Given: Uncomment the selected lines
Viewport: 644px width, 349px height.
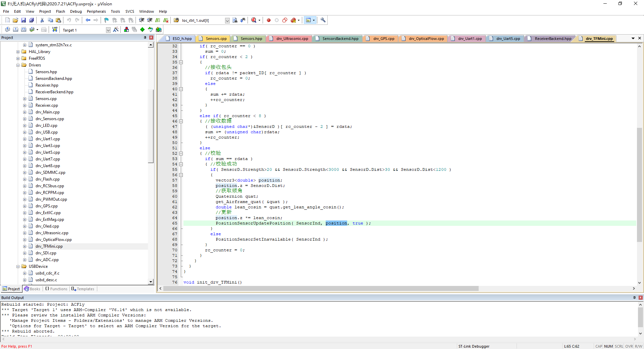Looking at the screenshot, I should click(x=166, y=20).
